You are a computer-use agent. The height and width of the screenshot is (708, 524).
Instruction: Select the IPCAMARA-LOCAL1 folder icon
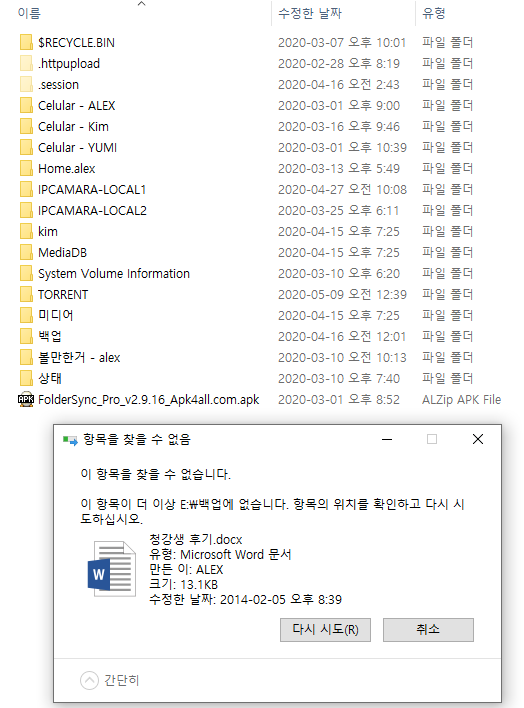[26, 190]
